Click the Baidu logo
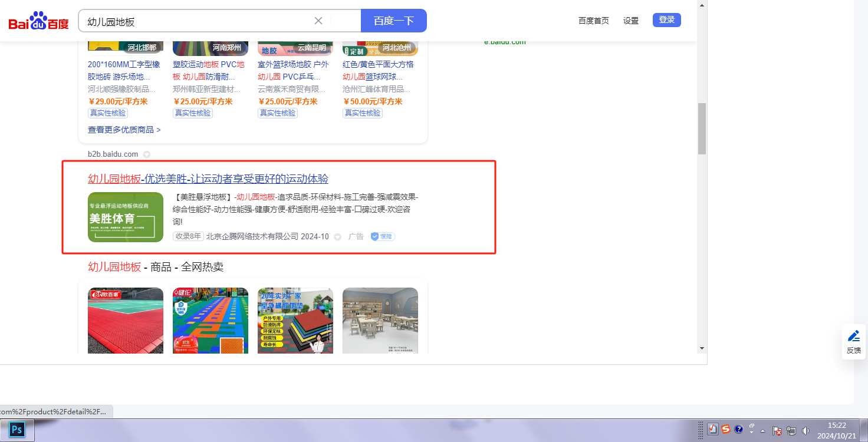 point(38,21)
